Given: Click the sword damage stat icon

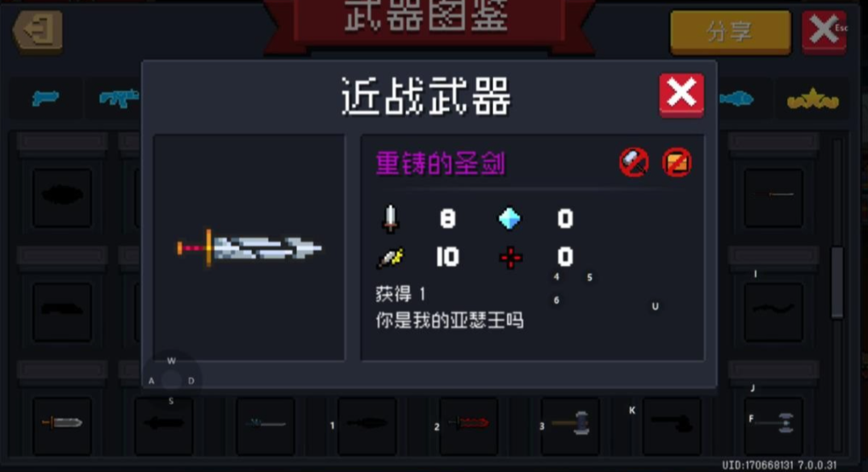Looking at the screenshot, I should (x=391, y=218).
